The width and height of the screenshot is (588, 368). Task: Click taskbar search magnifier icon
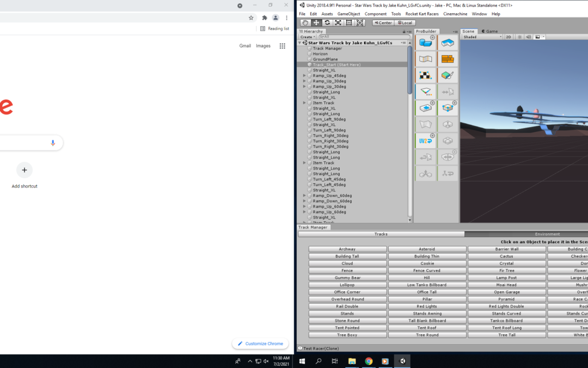tap(318, 361)
